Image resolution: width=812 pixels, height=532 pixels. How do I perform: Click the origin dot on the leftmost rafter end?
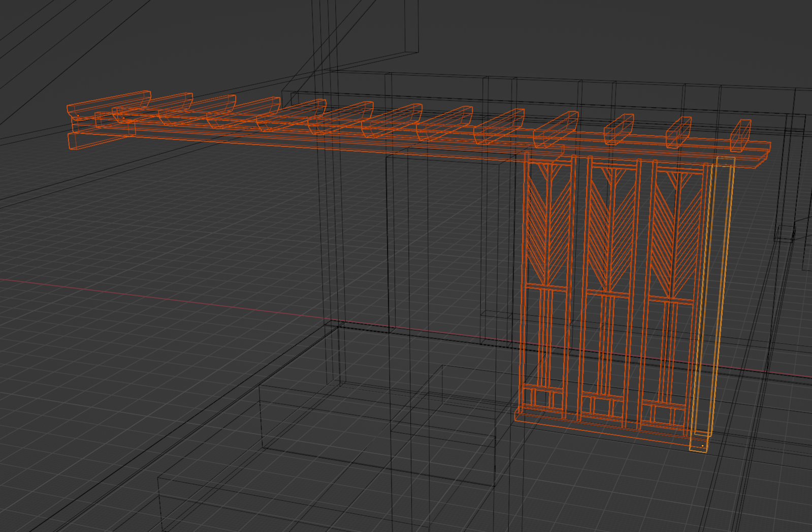[78, 116]
